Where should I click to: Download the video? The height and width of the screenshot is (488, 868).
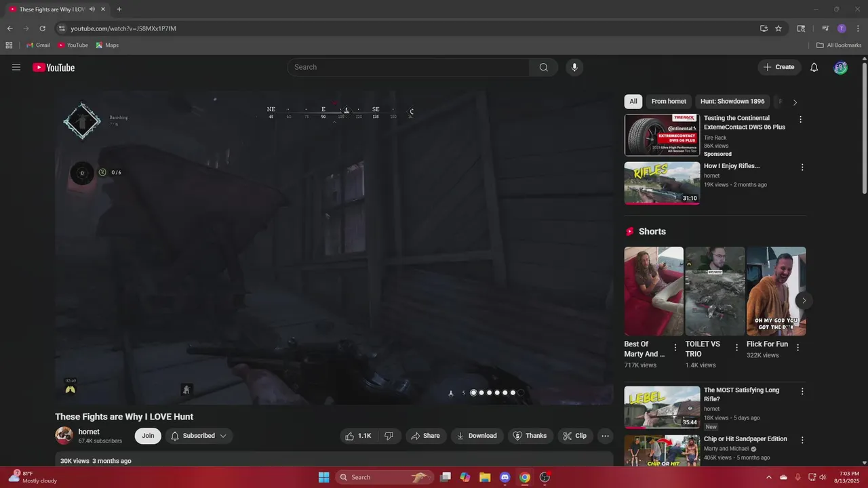tap(477, 436)
